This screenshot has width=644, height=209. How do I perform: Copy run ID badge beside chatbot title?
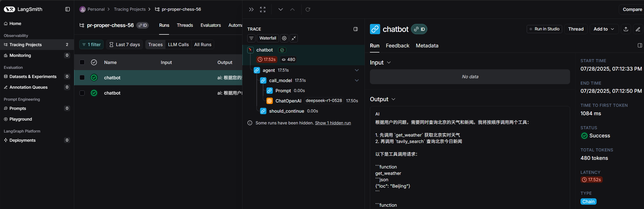[x=419, y=29]
